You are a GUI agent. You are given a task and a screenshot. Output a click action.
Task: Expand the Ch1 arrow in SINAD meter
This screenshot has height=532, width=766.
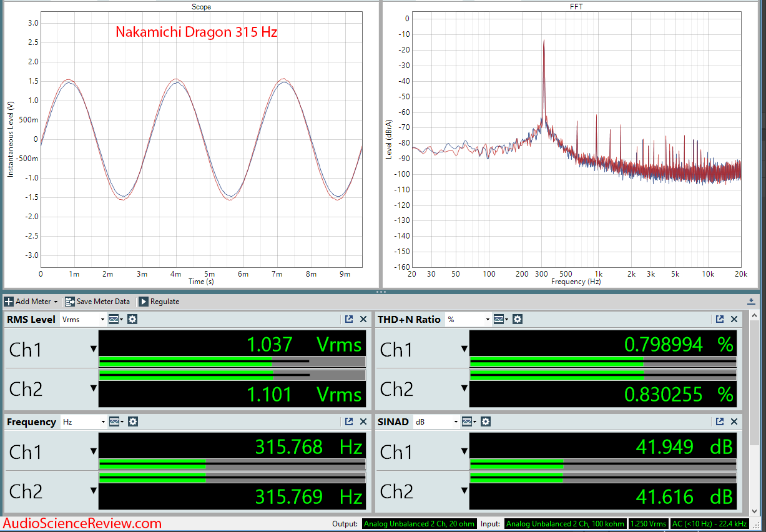[x=464, y=451]
